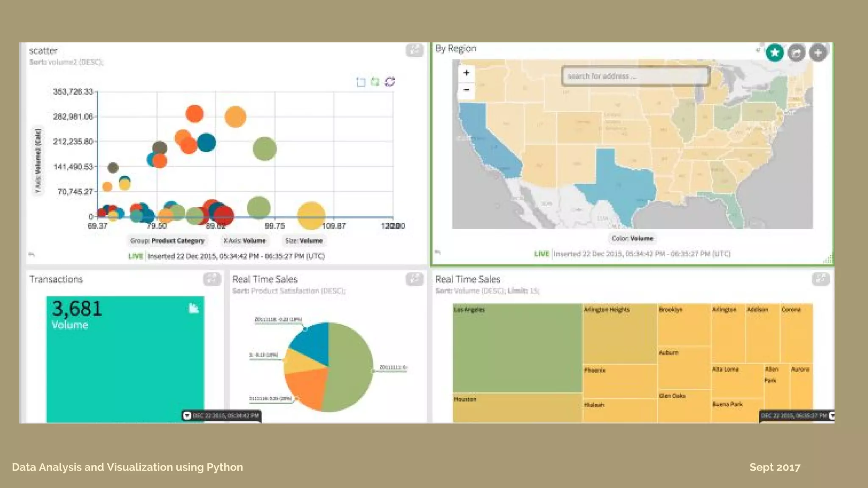Click the LIVE indicator under the map
Image resolution: width=868 pixels, height=488 pixels.
[x=542, y=254]
